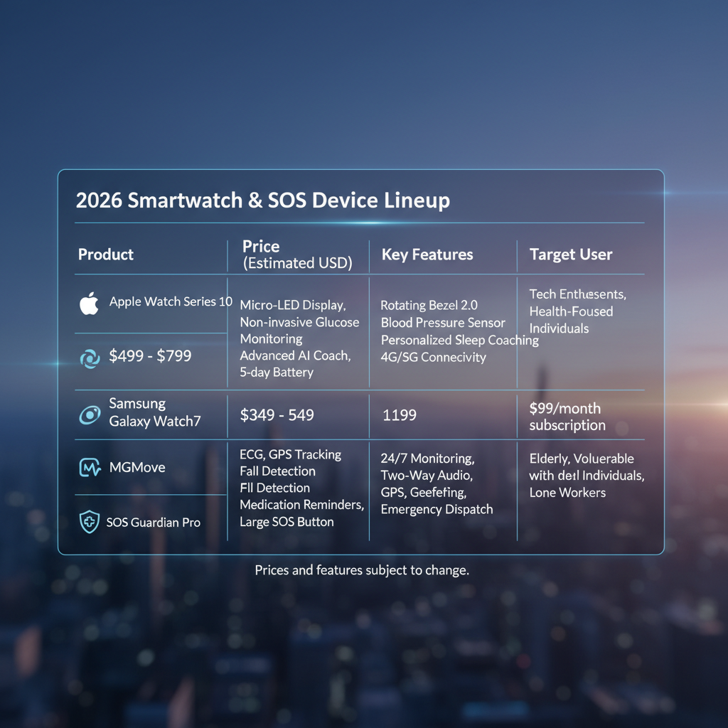The height and width of the screenshot is (728, 728).
Task: Click the Key Features column header
Action: coord(427,255)
